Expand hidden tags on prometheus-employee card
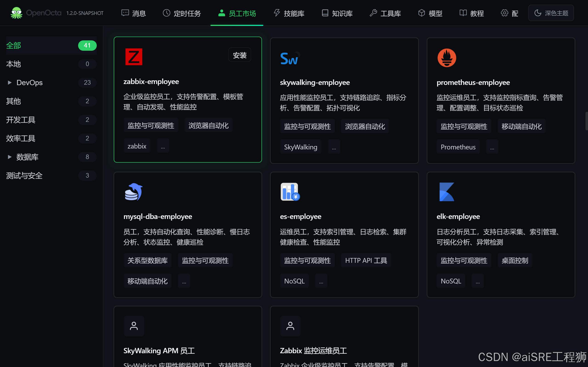This screenshot has width=588, height=367. point(492,147)
